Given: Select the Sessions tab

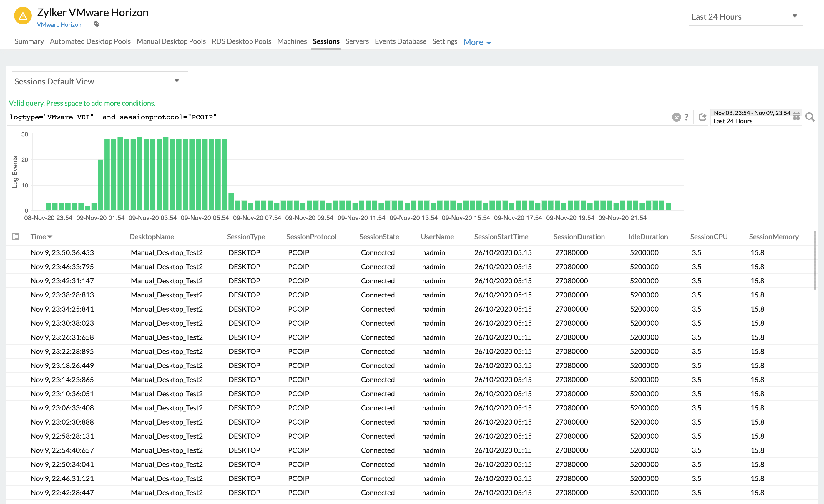Looking at the screenshot, I should (326, 41).
